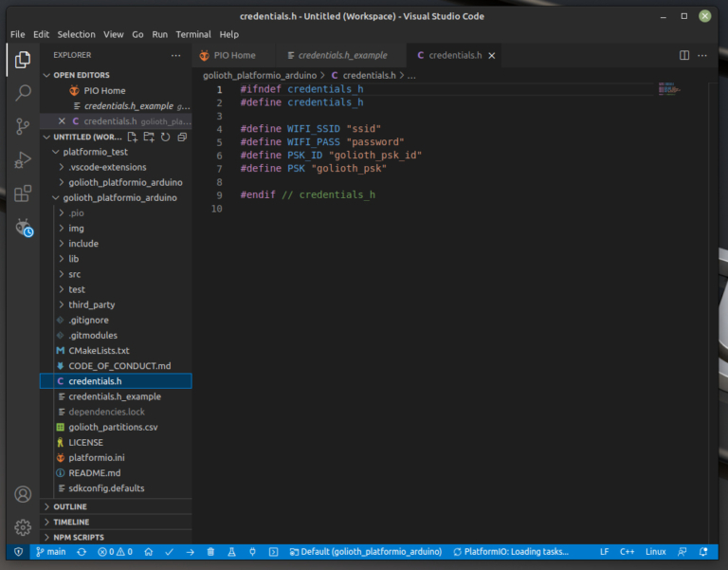The width and height of the screenshot is (728, 570).
Task: Click the split editor right icon
Action: click(684, 56)
